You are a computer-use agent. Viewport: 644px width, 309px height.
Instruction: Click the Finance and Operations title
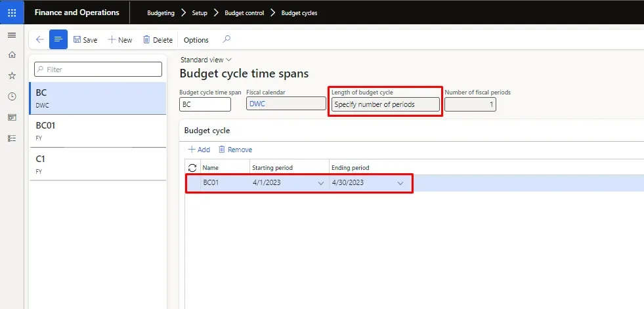77,12
